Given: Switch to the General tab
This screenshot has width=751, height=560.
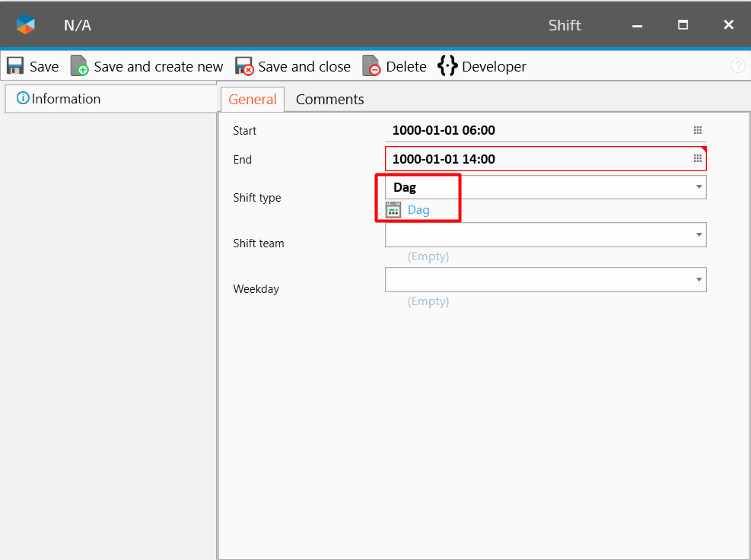Looking at the screenshot, I should point(253,100).
